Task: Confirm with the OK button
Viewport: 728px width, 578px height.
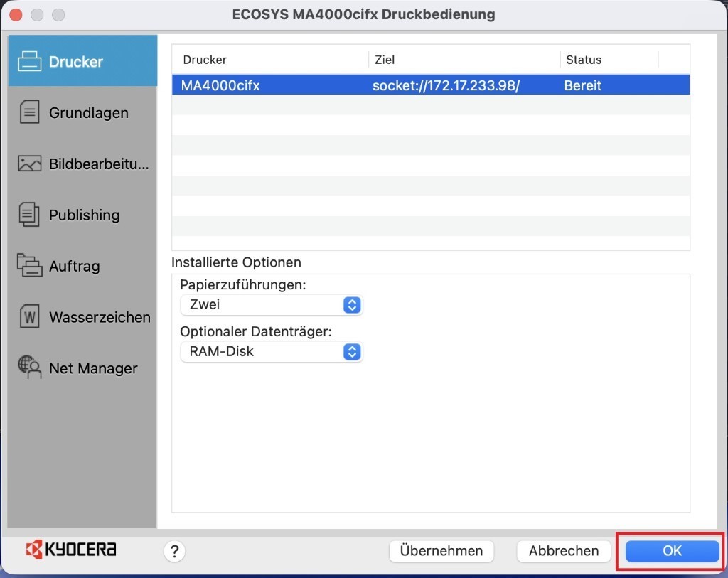Action: pos(672,550)
